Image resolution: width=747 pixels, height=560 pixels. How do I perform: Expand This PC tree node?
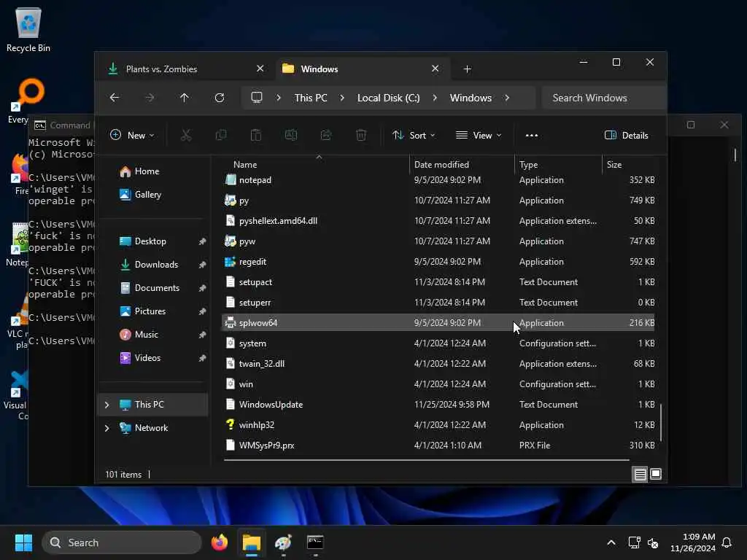click(x=107, y=405)
